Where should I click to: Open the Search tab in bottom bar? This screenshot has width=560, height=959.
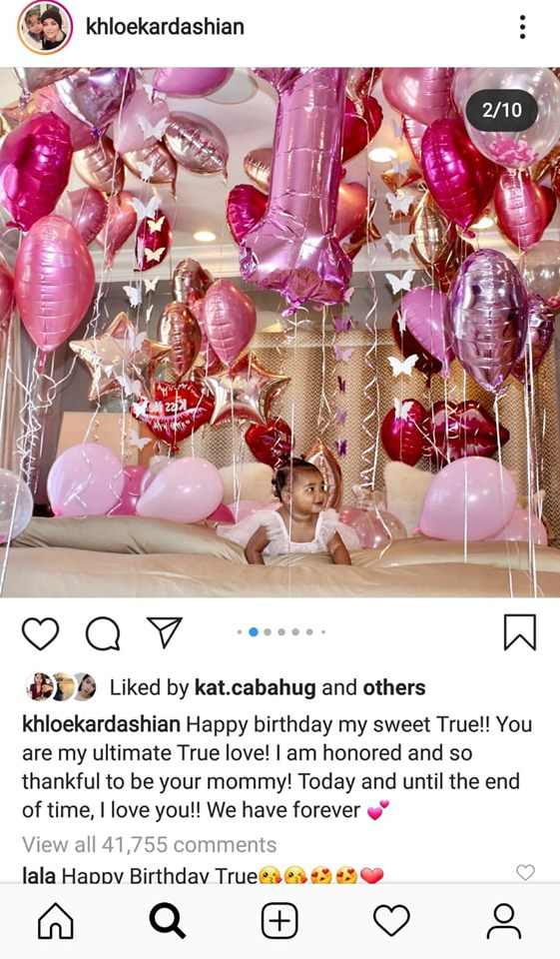coord(167,920)
